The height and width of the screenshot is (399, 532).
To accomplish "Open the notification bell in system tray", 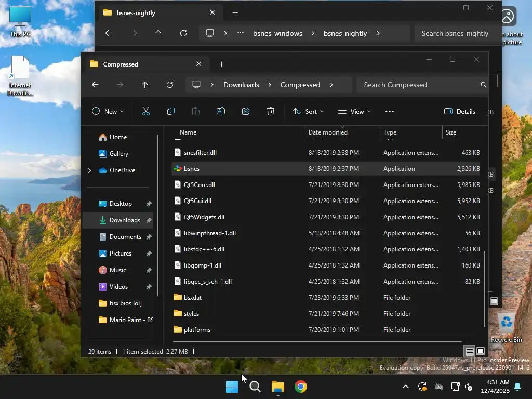I will pos(518,387).
